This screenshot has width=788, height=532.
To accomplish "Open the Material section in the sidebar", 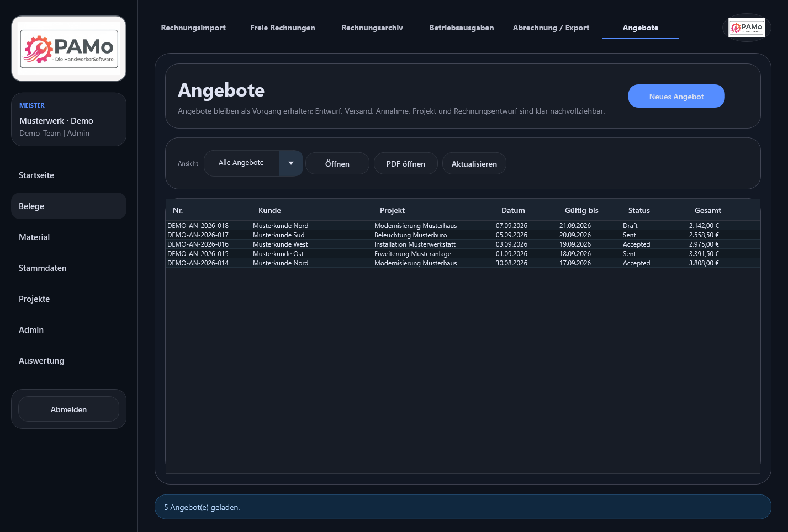I will 69,237.
